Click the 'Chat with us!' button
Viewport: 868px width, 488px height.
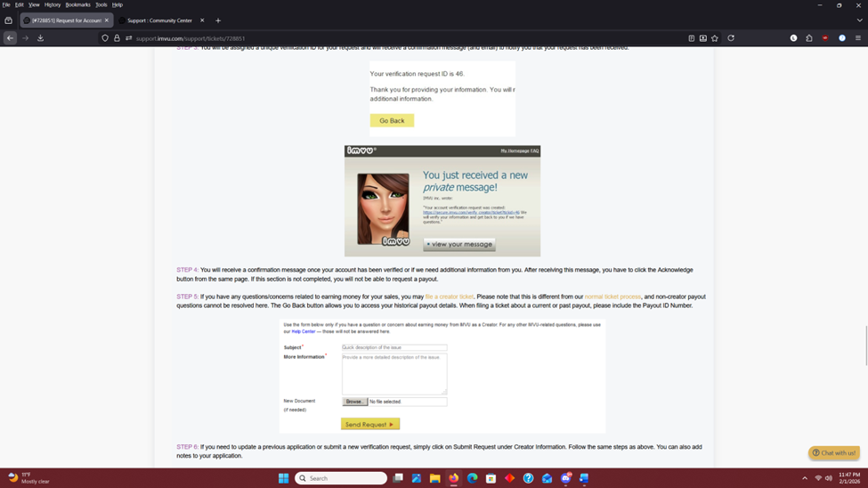(833, 452)
